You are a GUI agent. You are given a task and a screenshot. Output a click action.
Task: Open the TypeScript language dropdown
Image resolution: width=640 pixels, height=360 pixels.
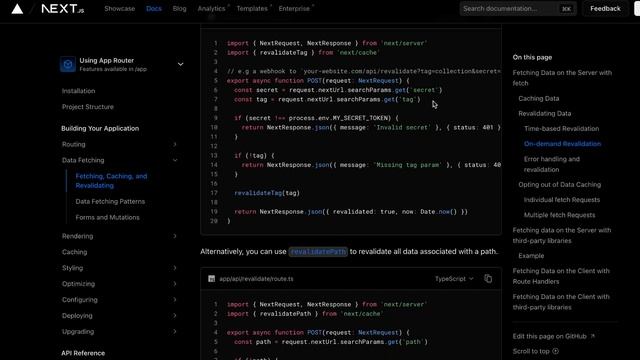coord(454,279)
